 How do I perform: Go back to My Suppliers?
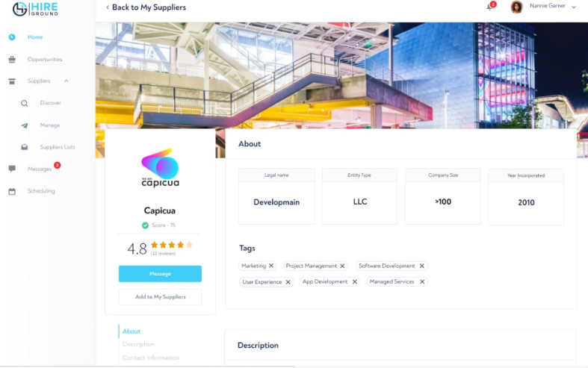click(146, 7)
